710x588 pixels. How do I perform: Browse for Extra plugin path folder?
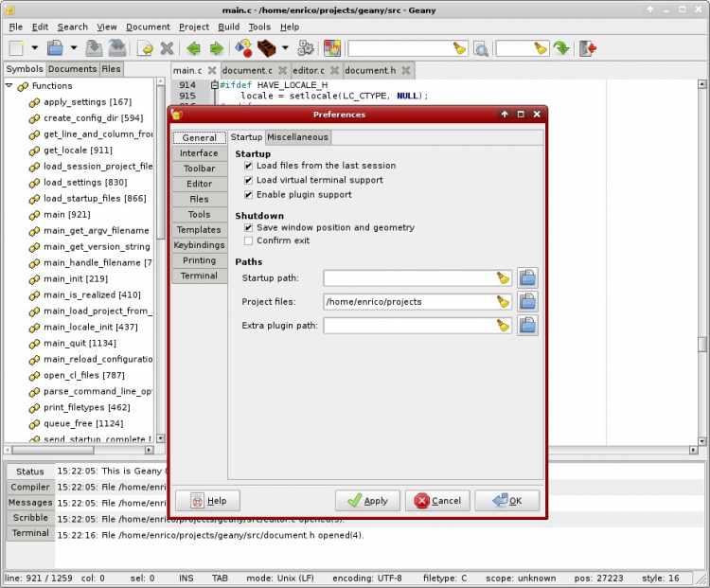tap(527, 326)
